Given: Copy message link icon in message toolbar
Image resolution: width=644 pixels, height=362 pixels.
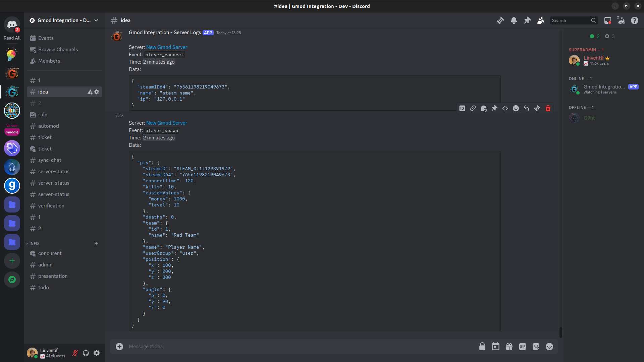Looking at the screenshot, I should pyautogui.click(x=473, y=108).
